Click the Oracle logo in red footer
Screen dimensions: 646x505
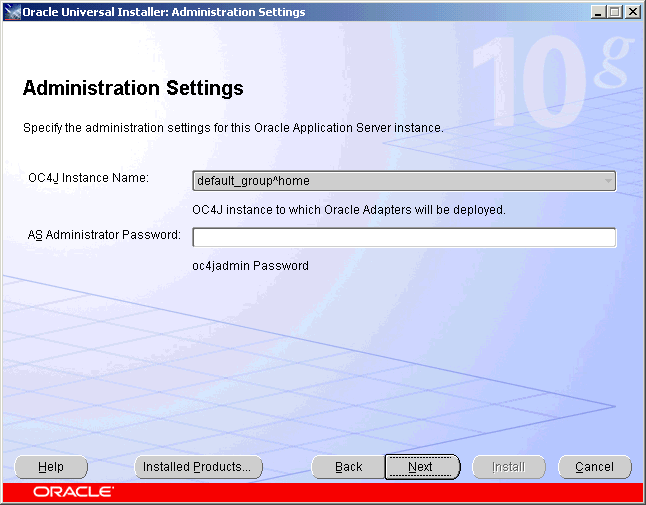coord(73,492)
